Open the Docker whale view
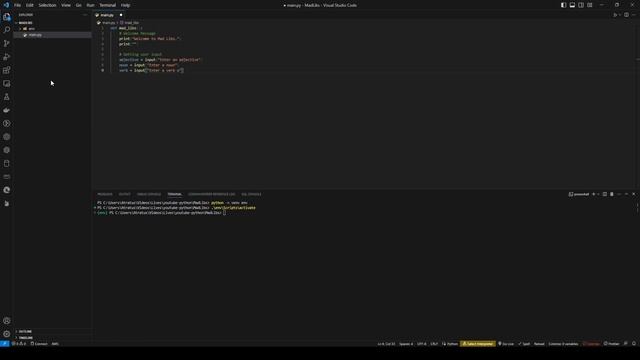Viewport: 640px width, 360px height. click(x=7, y=110)
